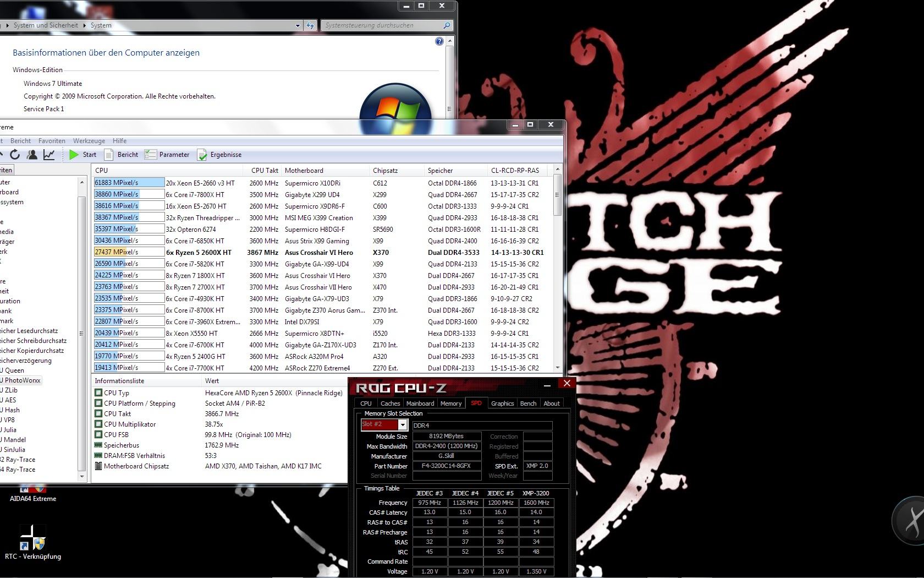Switch to Caches tab in CPU-Z
The width and height of the screenshot is (924, 578).
[390, 403]
